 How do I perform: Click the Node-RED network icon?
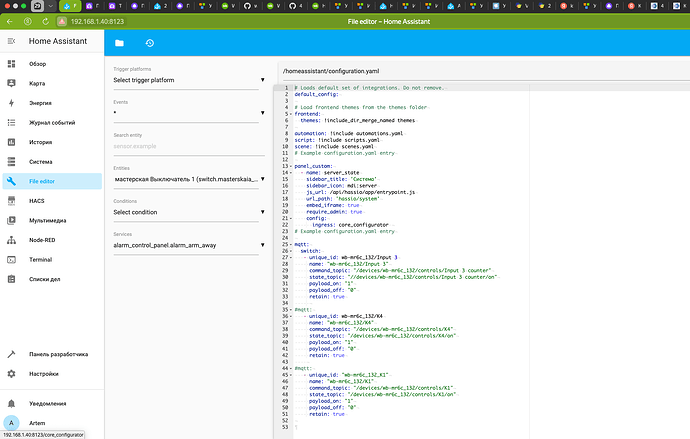(x=11, y=240)
